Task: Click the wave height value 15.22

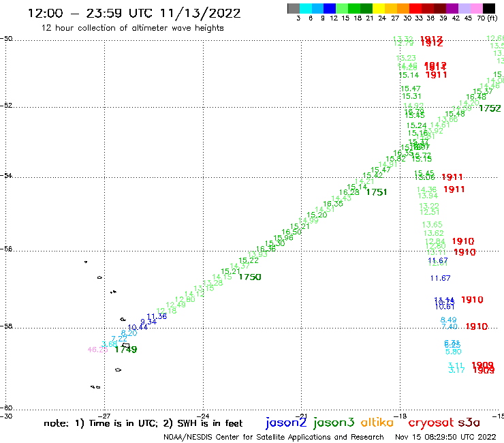Action: 249,260
